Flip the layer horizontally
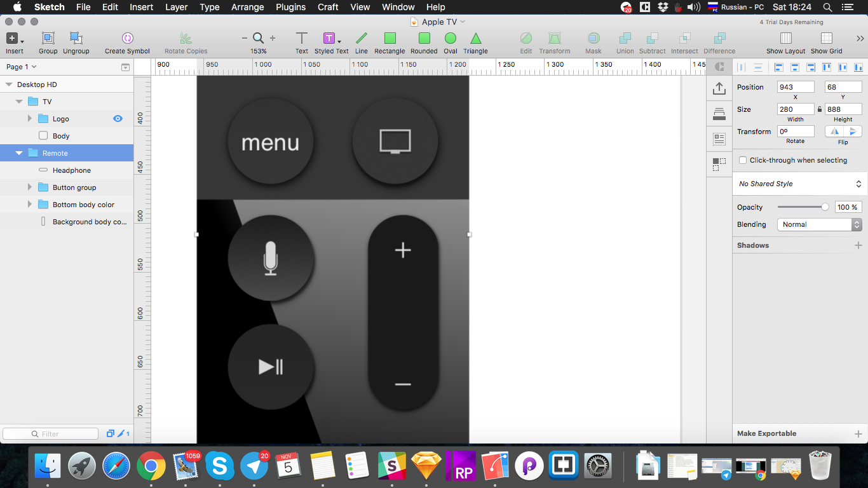868x488 pixels. (834, 132)
